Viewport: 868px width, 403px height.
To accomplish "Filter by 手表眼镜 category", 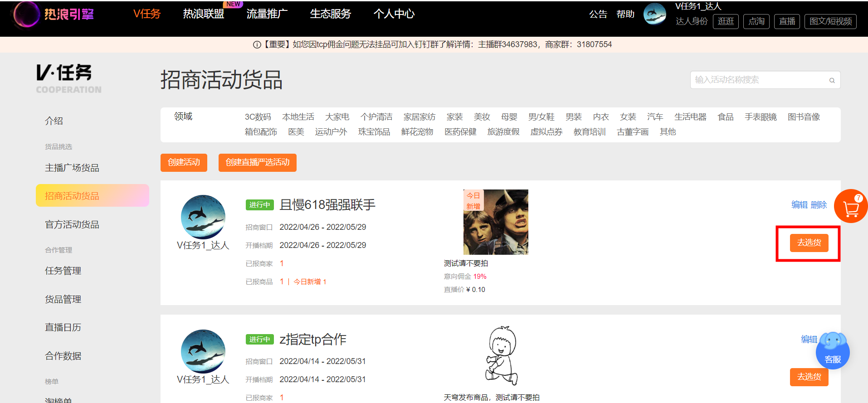I will pyautogui.click(x=761, y=117).
